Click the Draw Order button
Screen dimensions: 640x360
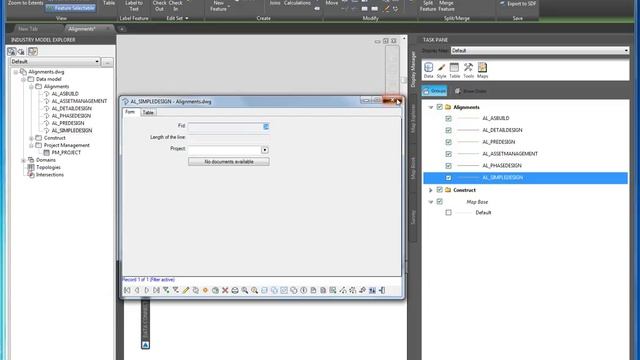coord(470,91)
